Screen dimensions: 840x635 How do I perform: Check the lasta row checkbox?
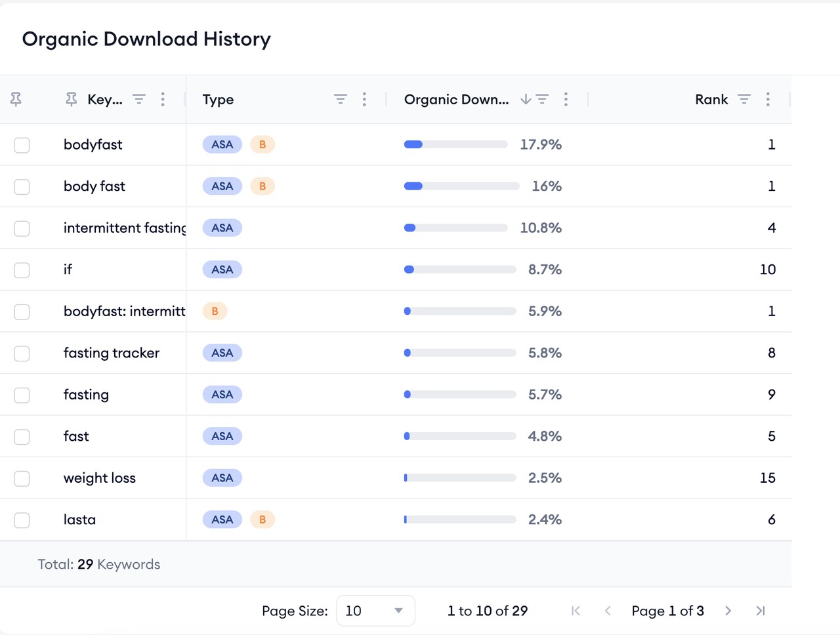coord(22,520)
